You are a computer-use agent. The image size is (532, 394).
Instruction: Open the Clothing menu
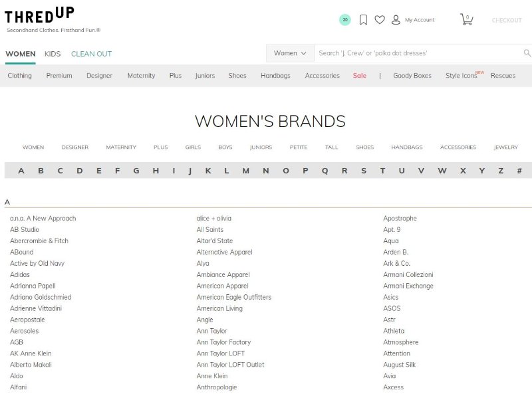click(20, 76)
